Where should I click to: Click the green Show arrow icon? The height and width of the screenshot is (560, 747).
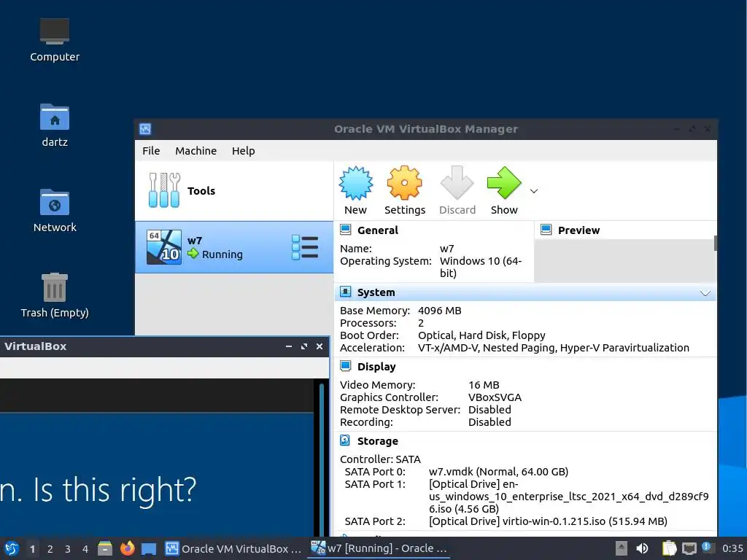(x=504, y=182)
